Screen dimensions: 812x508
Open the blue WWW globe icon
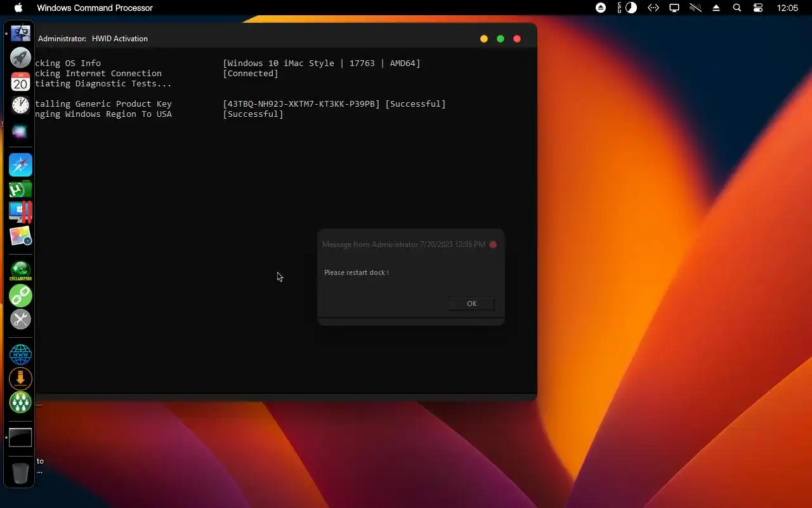[x=20, y=354]
